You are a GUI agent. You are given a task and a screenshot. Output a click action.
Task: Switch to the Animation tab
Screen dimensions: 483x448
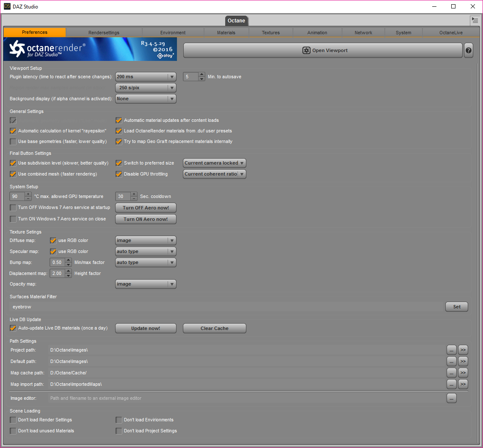tap(317, 33)
